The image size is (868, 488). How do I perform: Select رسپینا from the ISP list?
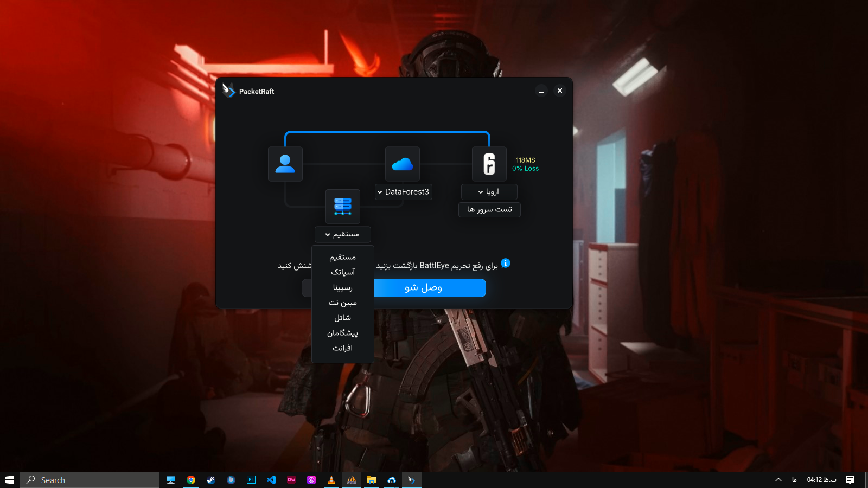coord(343,287)
